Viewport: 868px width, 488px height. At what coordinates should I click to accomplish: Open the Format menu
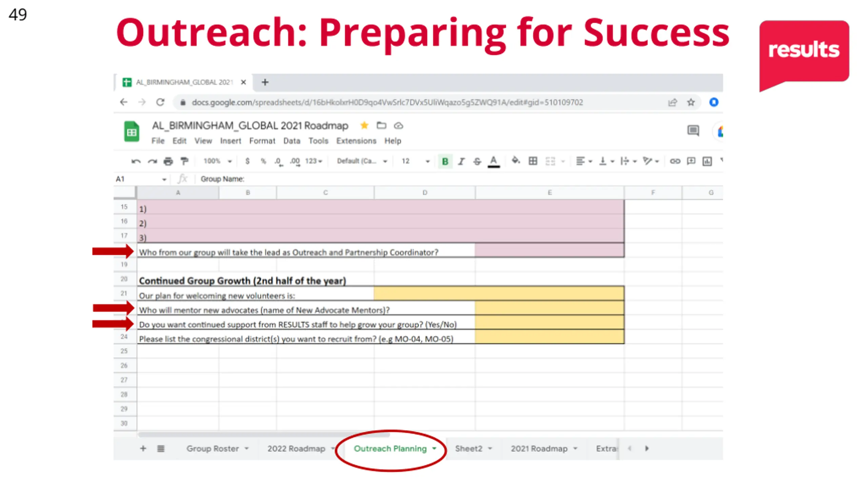[x=262, y=141]
